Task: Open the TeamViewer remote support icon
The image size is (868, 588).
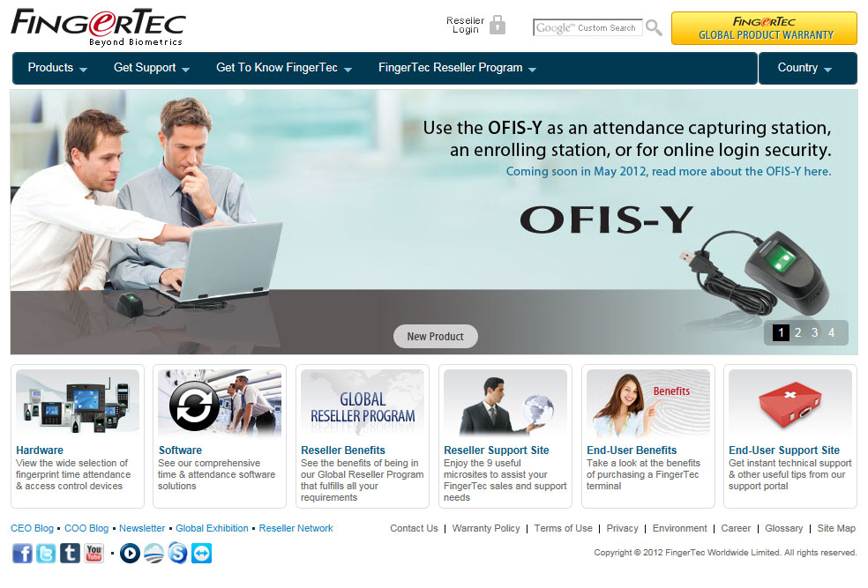Action: pyautogui.click(x=201, y=554)
